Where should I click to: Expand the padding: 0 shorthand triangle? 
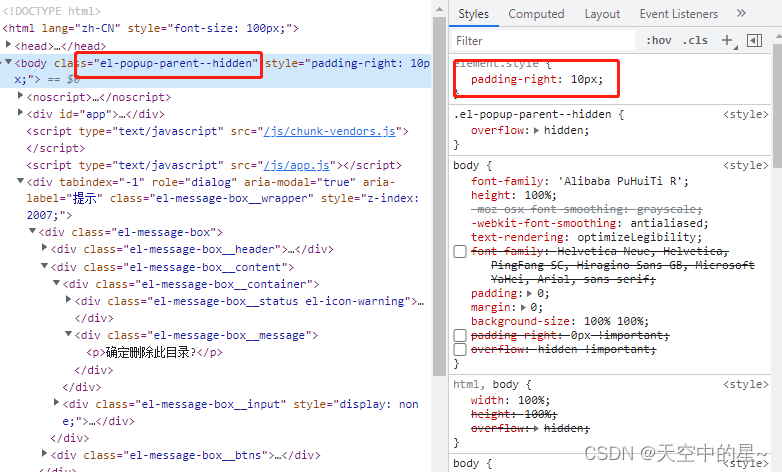click(529, 294)
